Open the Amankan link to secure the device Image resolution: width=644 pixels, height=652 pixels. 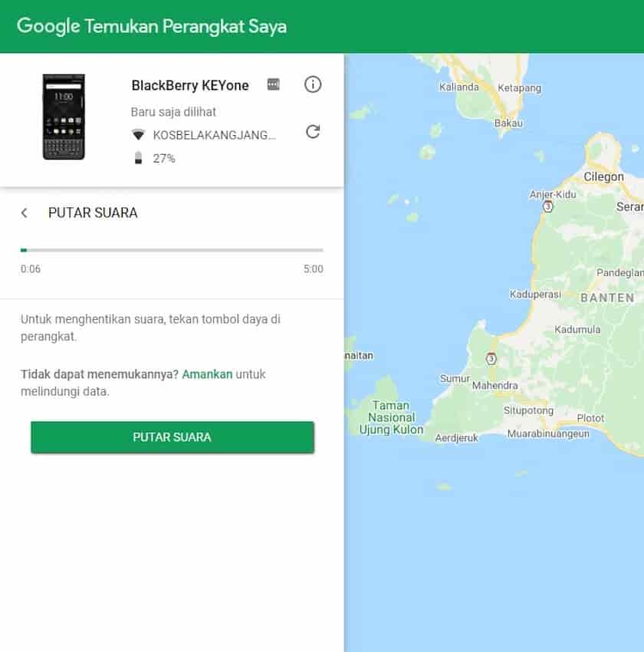click(207, 374)
